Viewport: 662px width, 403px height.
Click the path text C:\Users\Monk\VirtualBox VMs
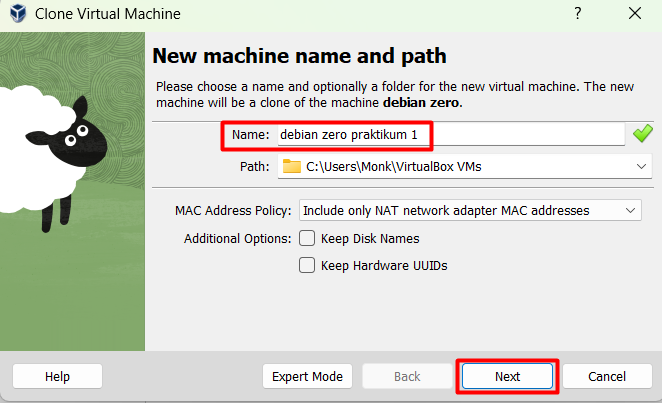point(393,167)
